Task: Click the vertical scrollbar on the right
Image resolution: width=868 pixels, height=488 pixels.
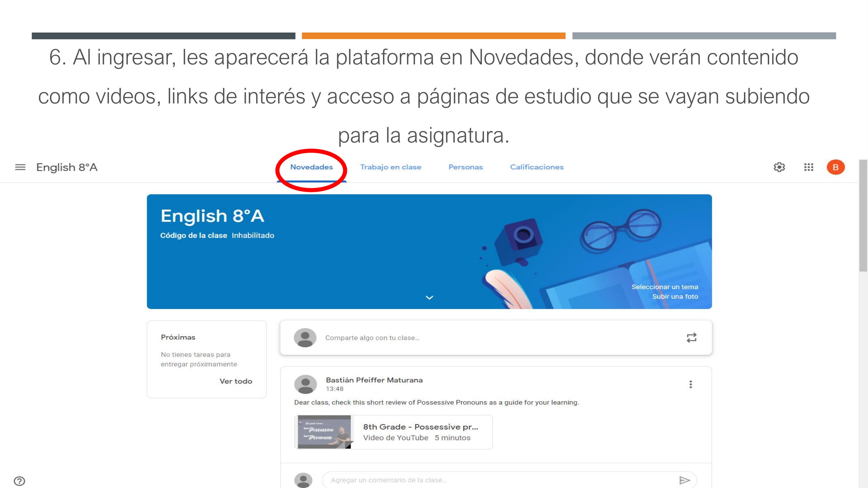Action: 863,216
